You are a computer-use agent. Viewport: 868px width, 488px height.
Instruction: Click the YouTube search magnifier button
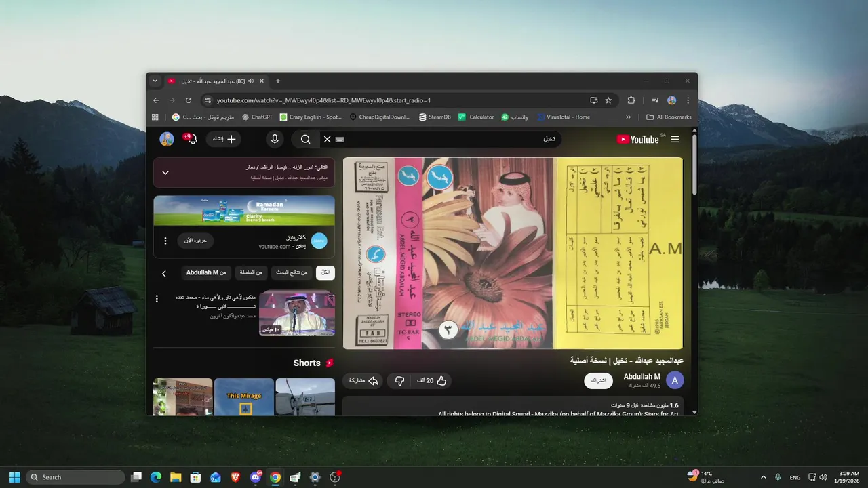pyautogui.click(x=305, y=139)
